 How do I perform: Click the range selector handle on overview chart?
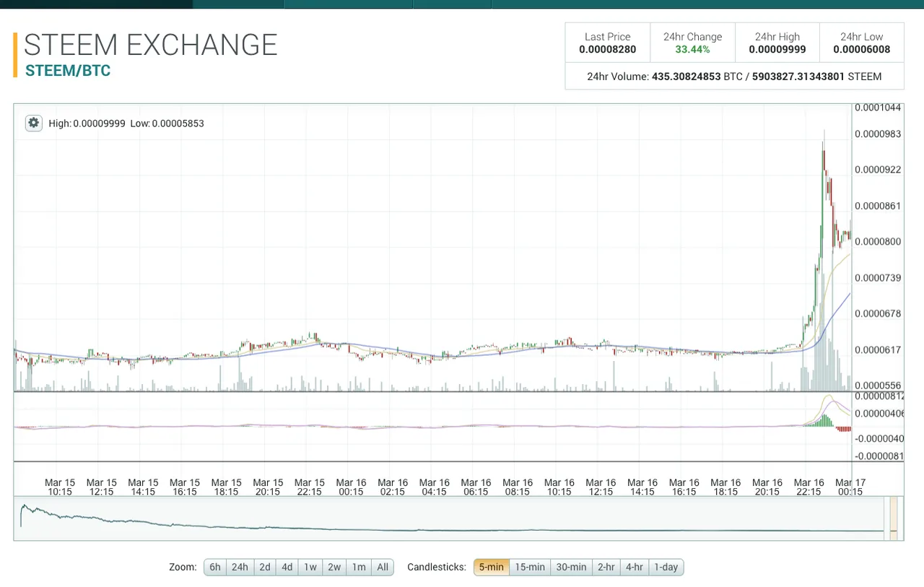[x=893, y=518]
